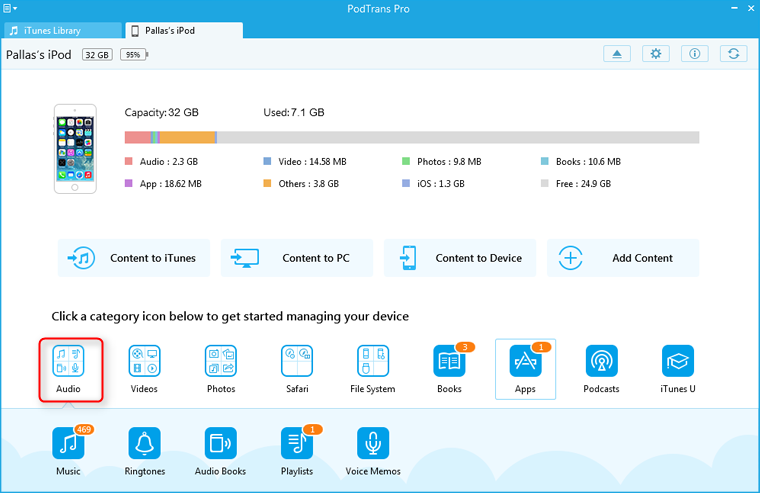Screen dimensions: 760x493
Task: Click the Content to PC button
Action: (297, 258)
